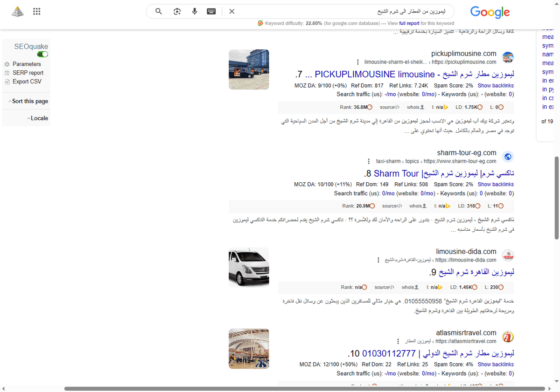Search by image using Google Lens
560x392 pixels.
coord(177,11)
